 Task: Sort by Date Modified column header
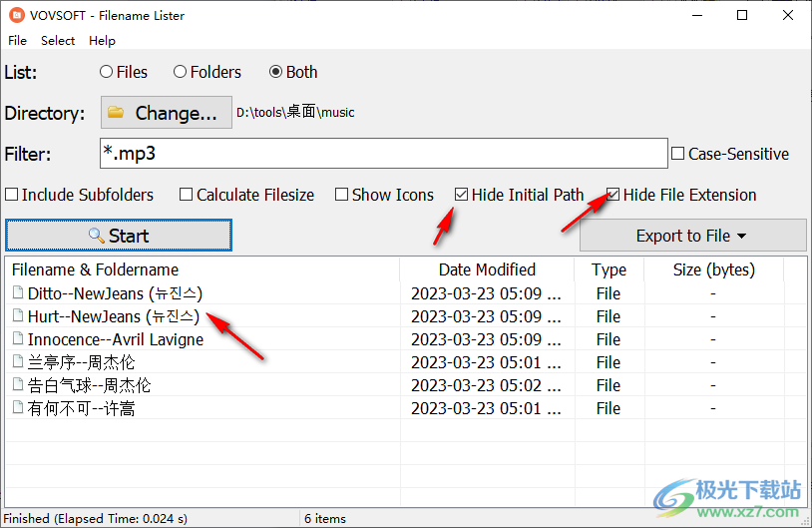click(487, 269)
